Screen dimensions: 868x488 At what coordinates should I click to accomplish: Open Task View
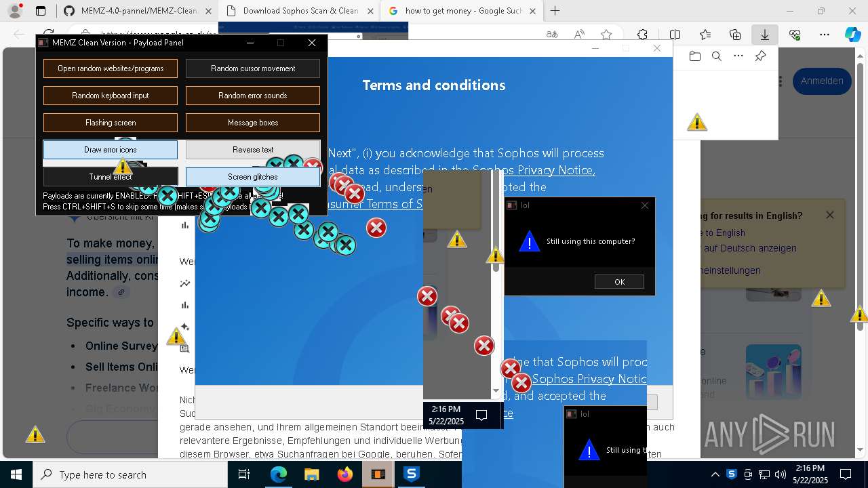pos(244,474)
